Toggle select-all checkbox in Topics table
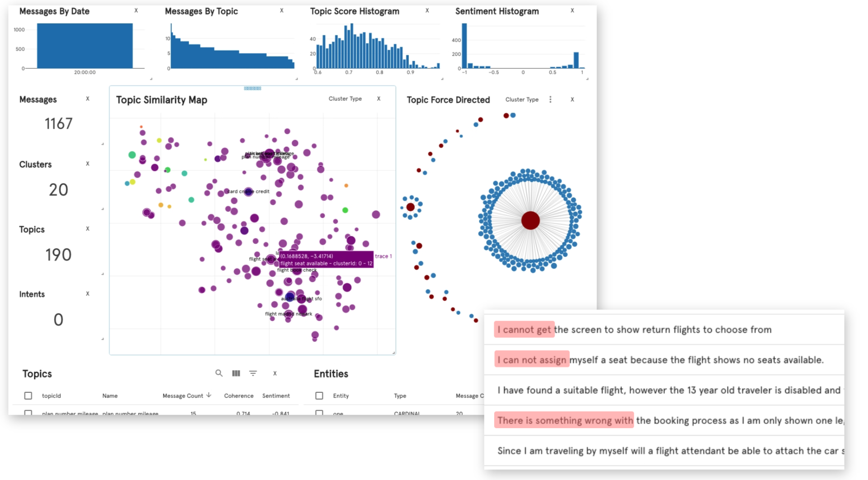Screen dimensions: 868x480 28,396
